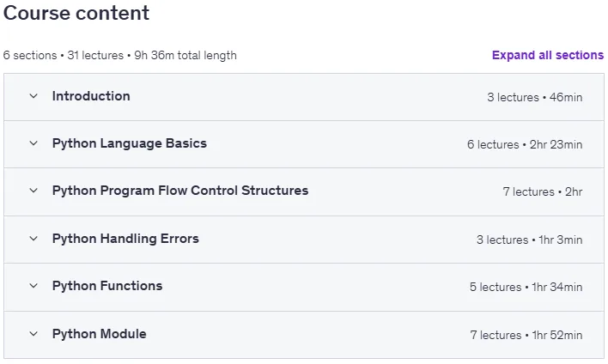Expand Python Program Flow Control Structures chevron

(33, 191)
